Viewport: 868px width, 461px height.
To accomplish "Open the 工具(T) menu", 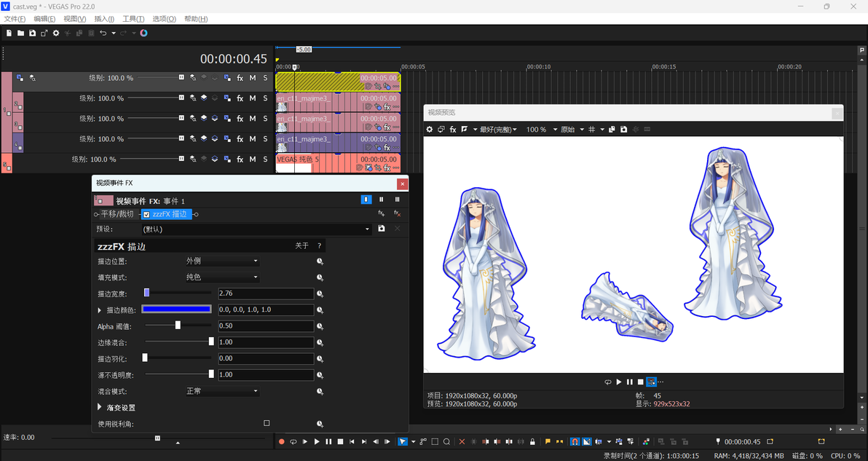I will click(133, 19).
